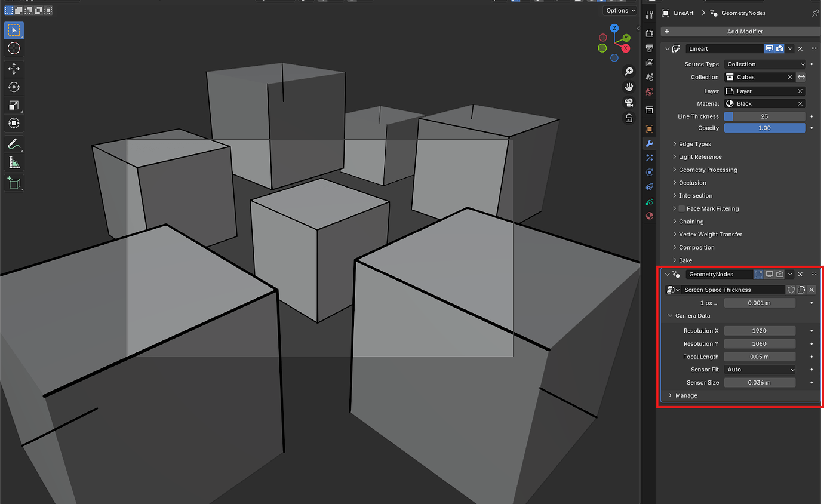This screenshot has width=824, height=504.
Task: Adjust the Opacity slider
Action: pos(765,128)
